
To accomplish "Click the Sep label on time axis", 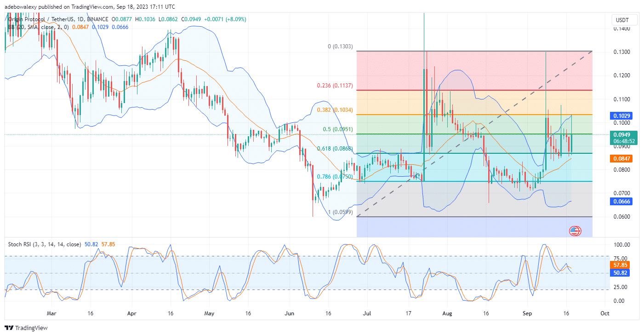I will (528, 313).
